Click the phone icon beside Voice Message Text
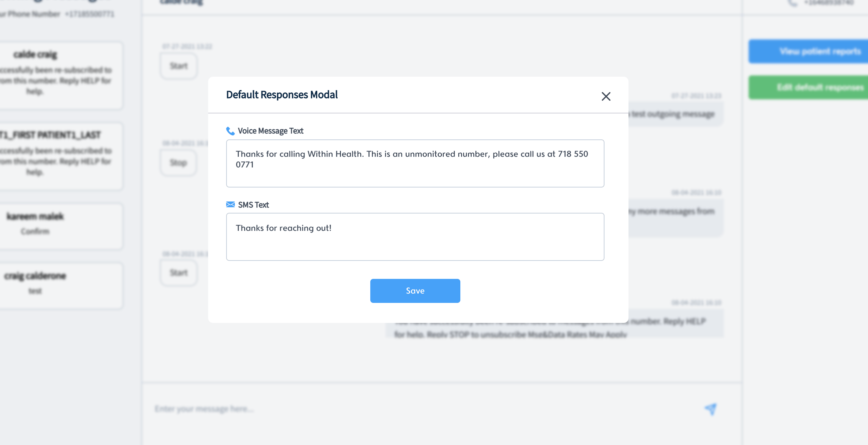 click(x=230, y=131)
